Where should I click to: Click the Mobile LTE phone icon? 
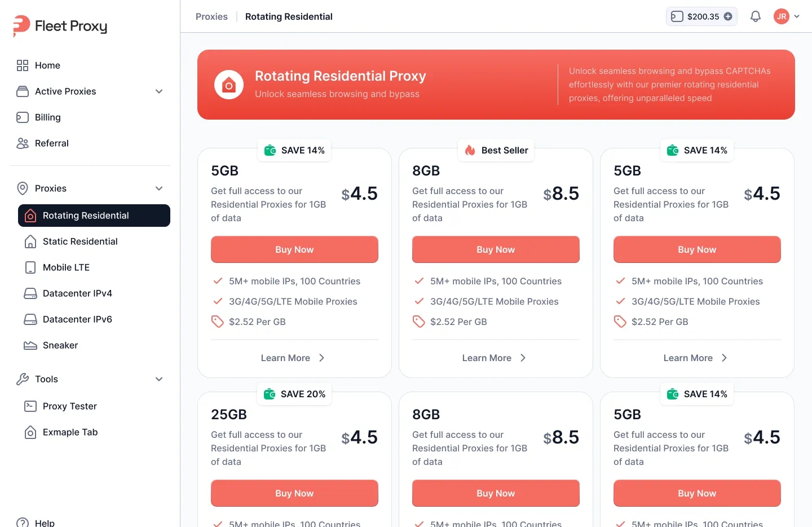(x=30, y=267)
